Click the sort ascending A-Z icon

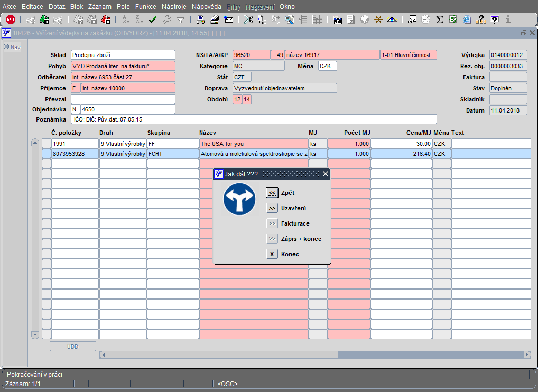click(126, 20)
